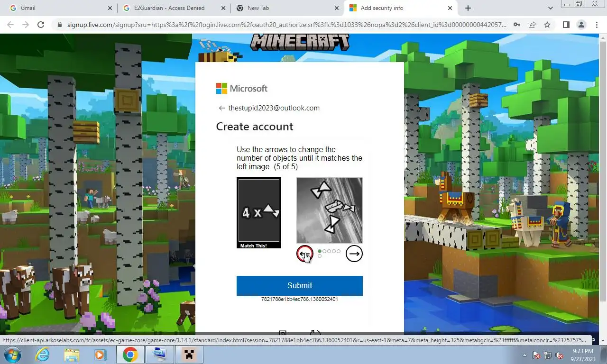Open the Chrome profile avatar
This screenshot has height=364, width=607.
click(581, 25)
